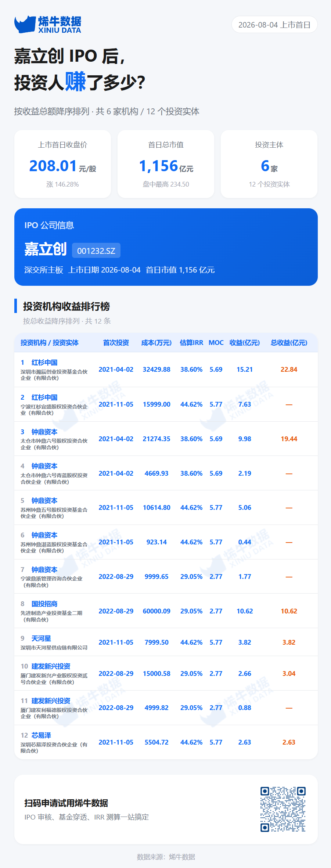Click total return 10.62 in 国投招商 row
The height and width of the screenshot is (868, 331).
point(289,611)
